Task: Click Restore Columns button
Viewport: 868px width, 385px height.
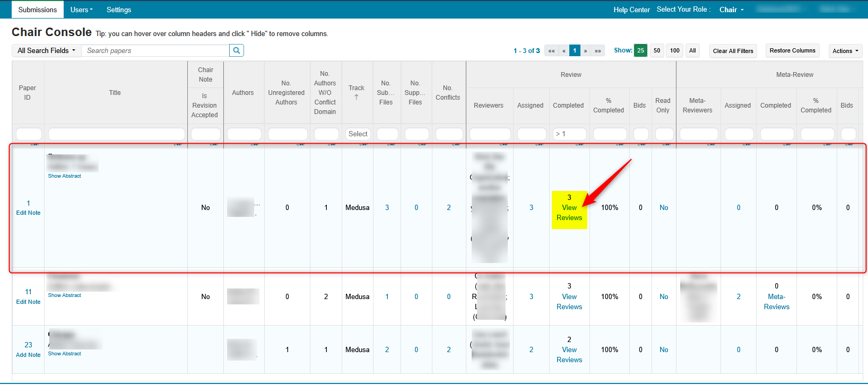Action: click(x=792, y=50)
